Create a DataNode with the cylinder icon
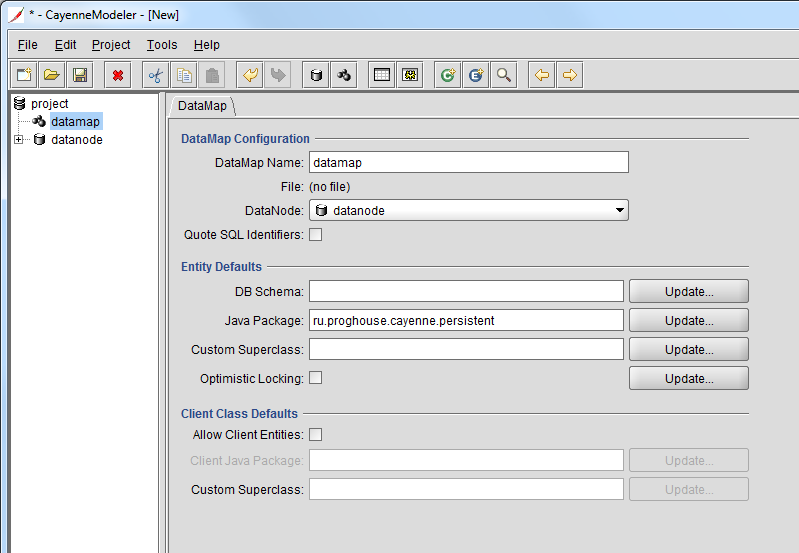Screen dimensions: 799x553 click(x=316, y=75)
